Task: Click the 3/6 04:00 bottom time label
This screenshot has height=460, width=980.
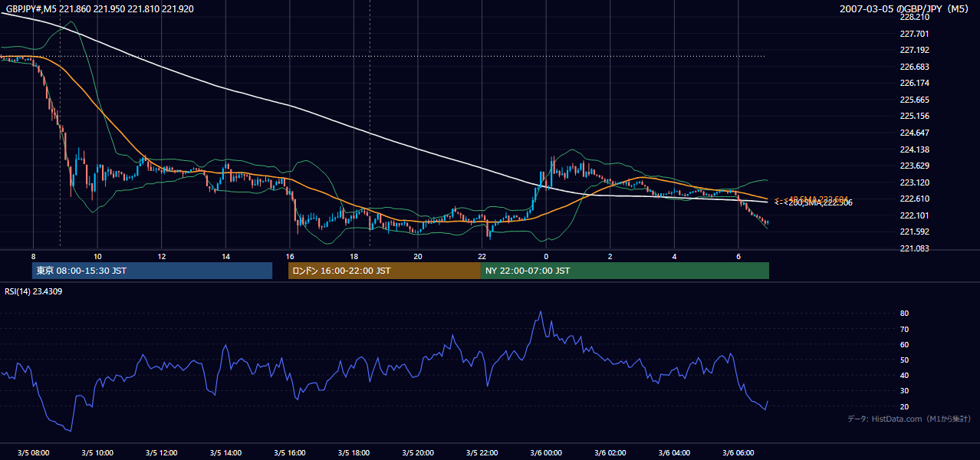Action: click(674, 452)
